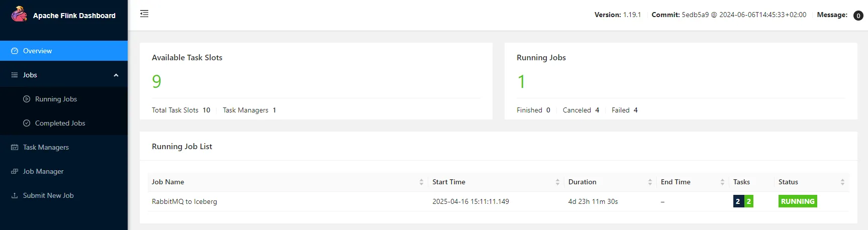
Task: Open the RabbitMQ to Iceberg job
Action: [x=184, y=201]
